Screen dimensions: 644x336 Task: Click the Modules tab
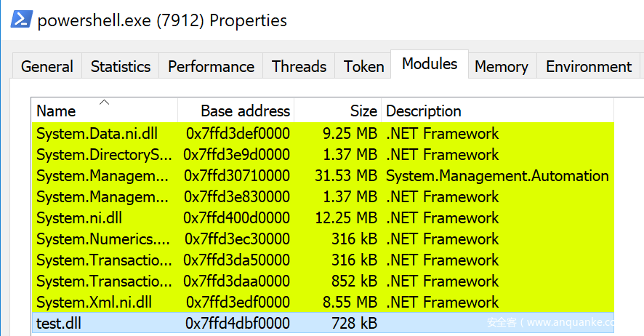click(x=430, y=64)
